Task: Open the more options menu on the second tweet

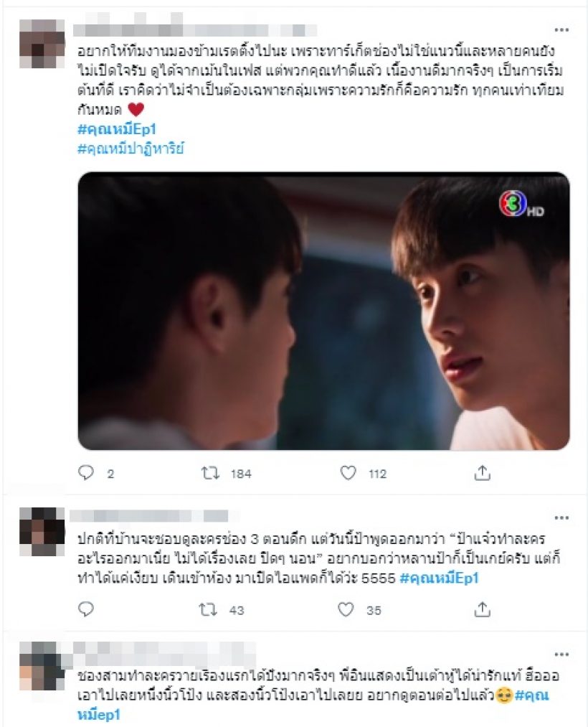Action: [x=561, y=517]
